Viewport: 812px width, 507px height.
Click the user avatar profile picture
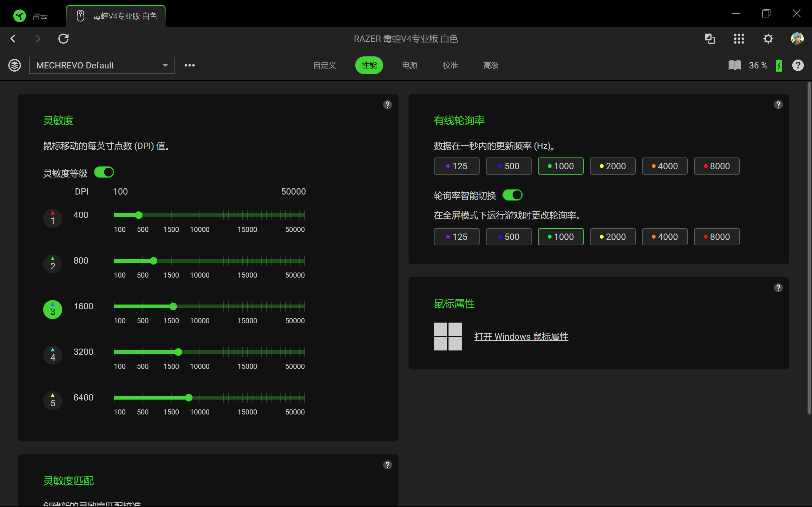[797, 39]
